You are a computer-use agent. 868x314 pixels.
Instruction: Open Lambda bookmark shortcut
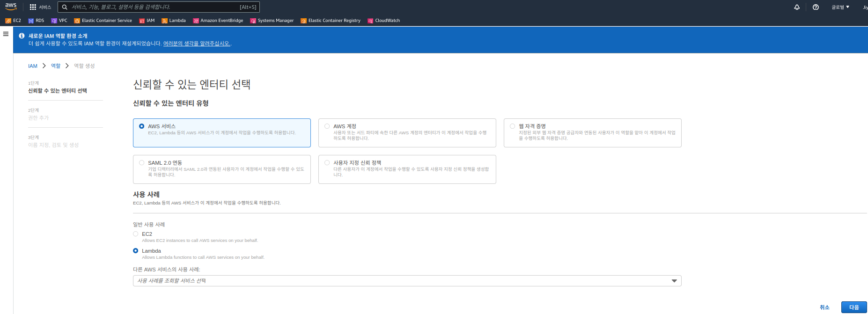(174, 21)
